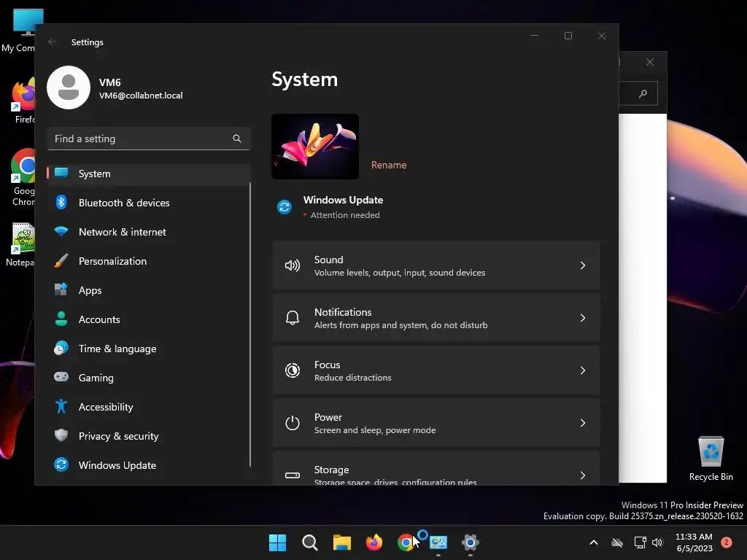Click the Power icon in System list
This screenshot has width=747, height=560.
[x=292, y=423]
